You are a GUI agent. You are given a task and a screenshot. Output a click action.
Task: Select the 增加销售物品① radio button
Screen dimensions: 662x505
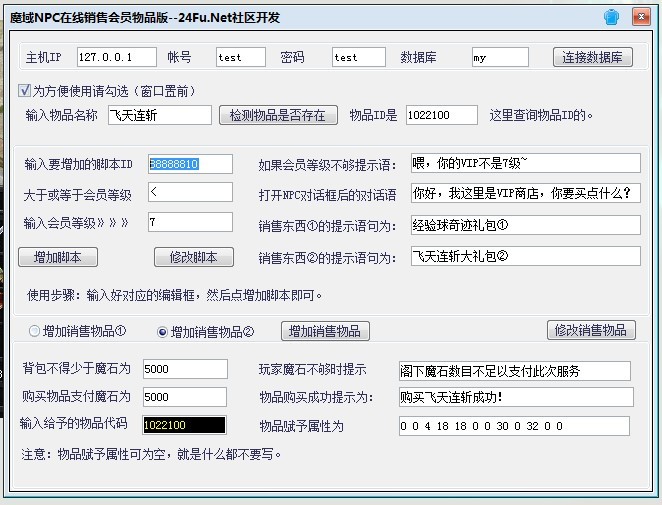click(x=35, y=331)
